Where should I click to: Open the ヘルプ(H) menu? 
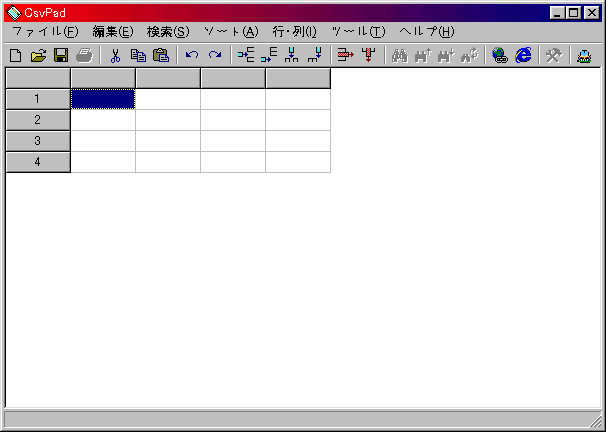pos(427,32)
